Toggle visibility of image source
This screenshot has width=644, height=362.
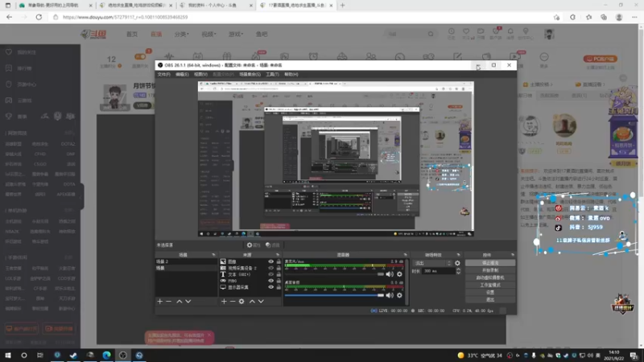(x=270, y=261)
